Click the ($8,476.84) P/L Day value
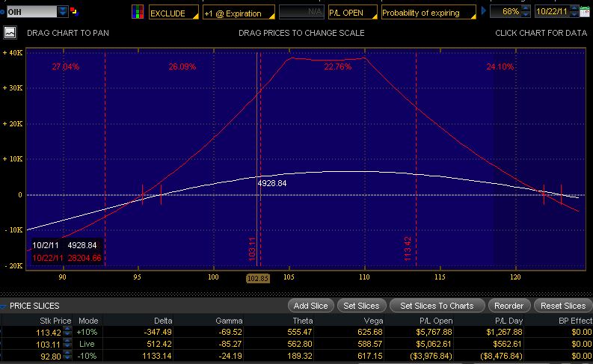This screenshot has height=364, width=593. click(501, 356)
